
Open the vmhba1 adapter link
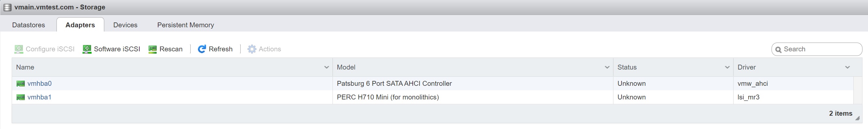39,97
